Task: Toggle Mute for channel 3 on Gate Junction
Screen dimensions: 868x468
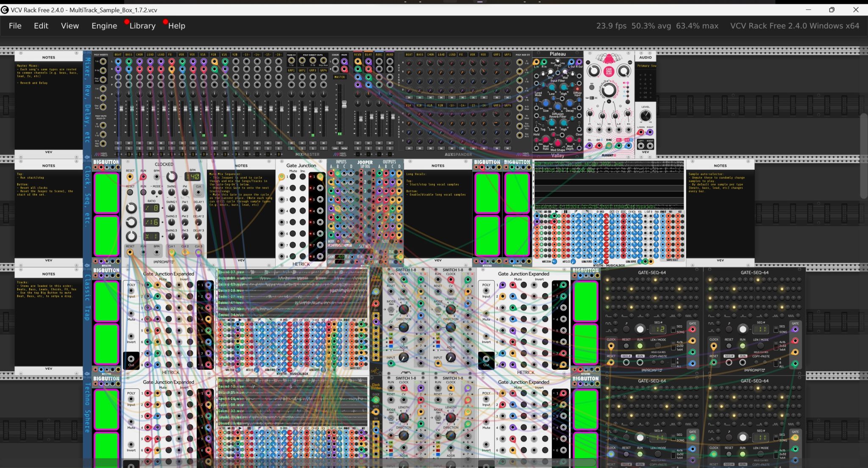Action: point(292,199)
